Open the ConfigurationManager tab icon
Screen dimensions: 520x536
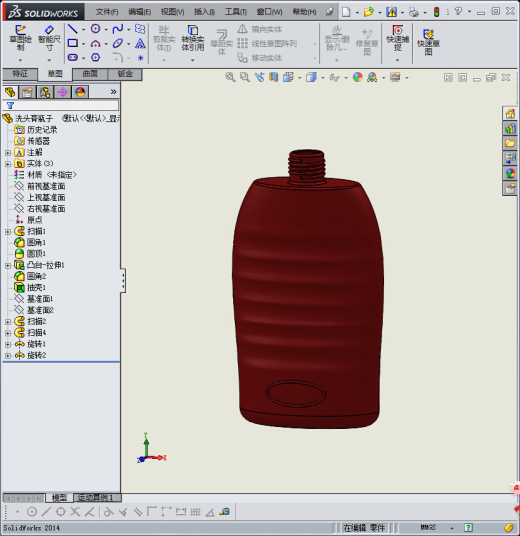(x=45, y=92)
